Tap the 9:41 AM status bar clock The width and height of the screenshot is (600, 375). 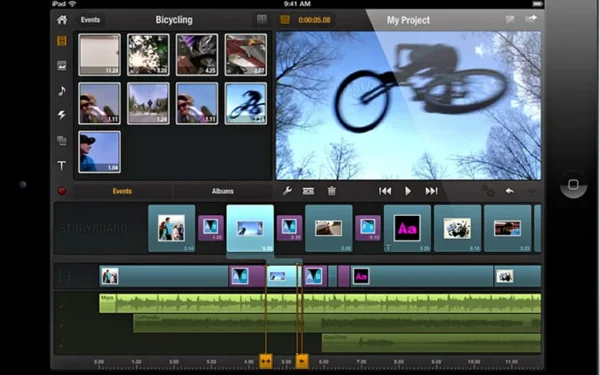pos(297,4)
